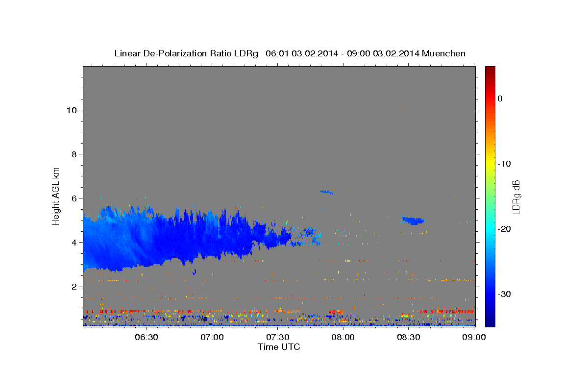
Task: Click the date range "06:01 03.02.2014 - 09:00 03.02.2014" in the title
Action: pos(343,53)
